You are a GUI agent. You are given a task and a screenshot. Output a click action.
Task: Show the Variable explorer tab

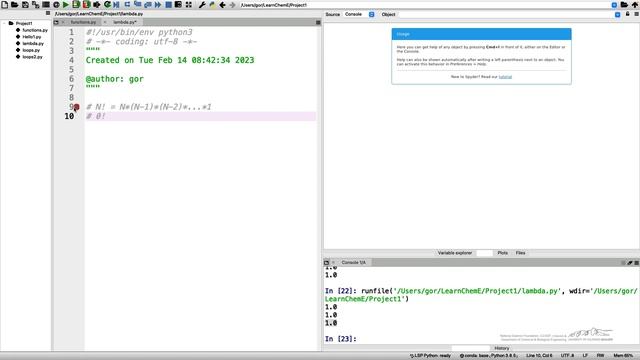[455, 253]
